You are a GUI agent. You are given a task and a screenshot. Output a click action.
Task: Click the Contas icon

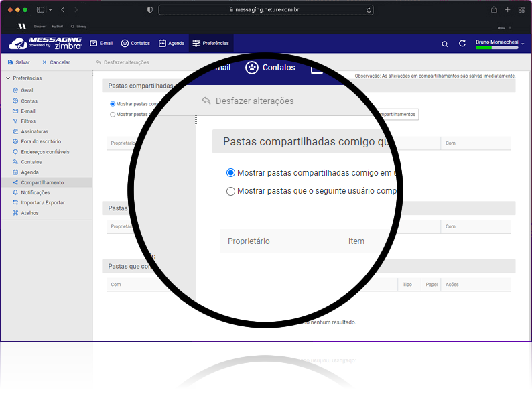click(x=15, y=101)
